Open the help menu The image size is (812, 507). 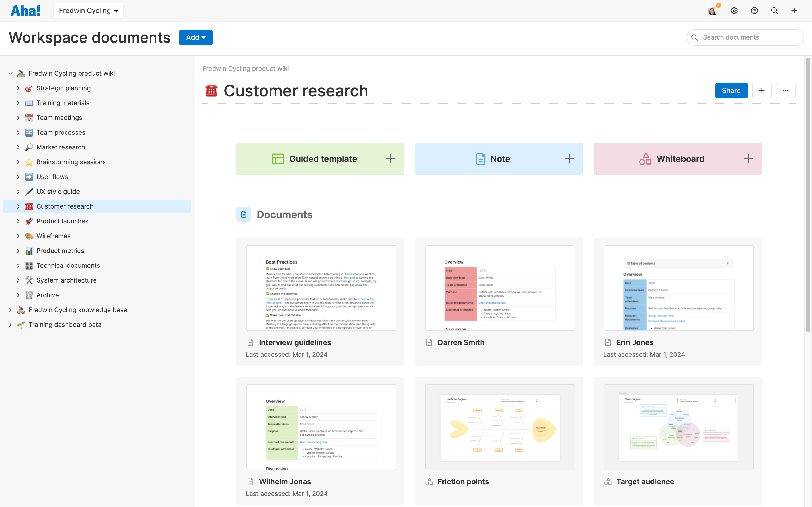754,10
